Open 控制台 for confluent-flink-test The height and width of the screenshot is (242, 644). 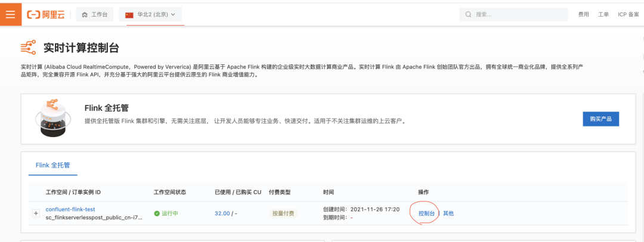[426, 213]
